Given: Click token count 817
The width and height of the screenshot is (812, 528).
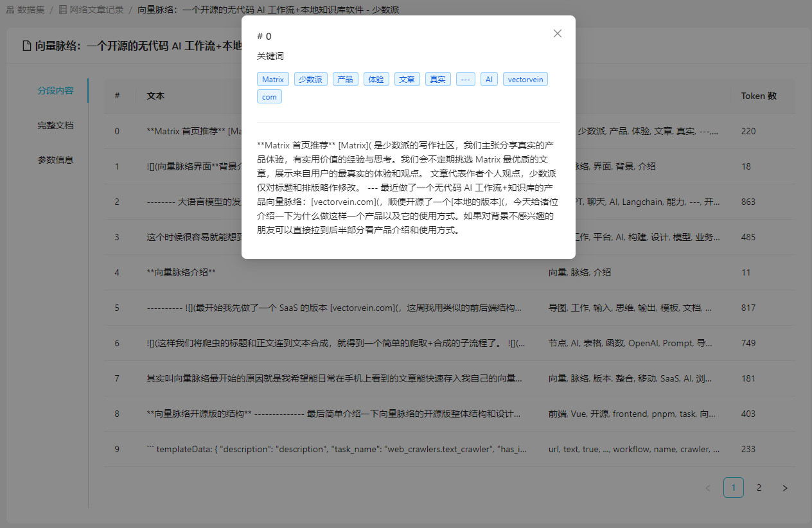Looking at the screenshot, I should [748, 308].
